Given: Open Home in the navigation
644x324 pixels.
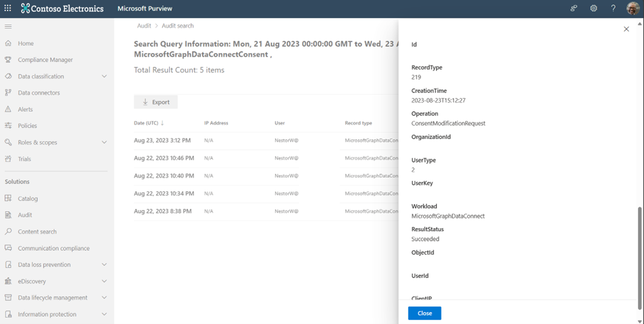Looking at the screenshot, I should [26, 43].
